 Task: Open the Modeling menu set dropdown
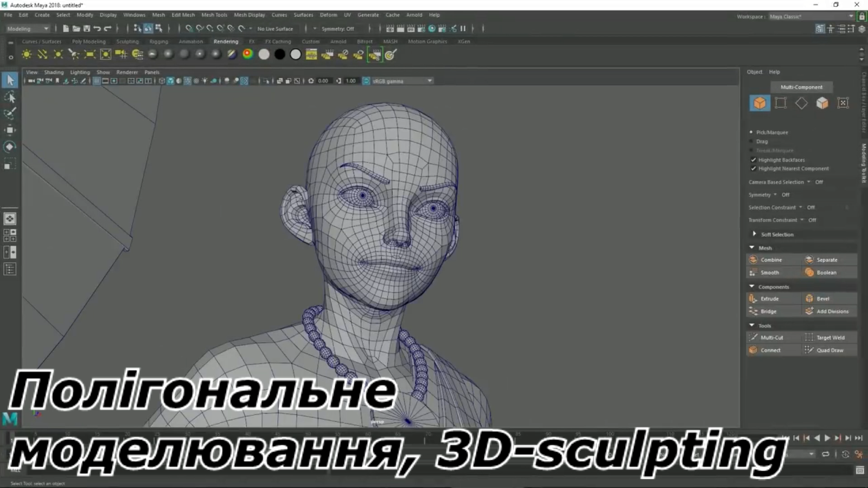(x=28, y=29)
